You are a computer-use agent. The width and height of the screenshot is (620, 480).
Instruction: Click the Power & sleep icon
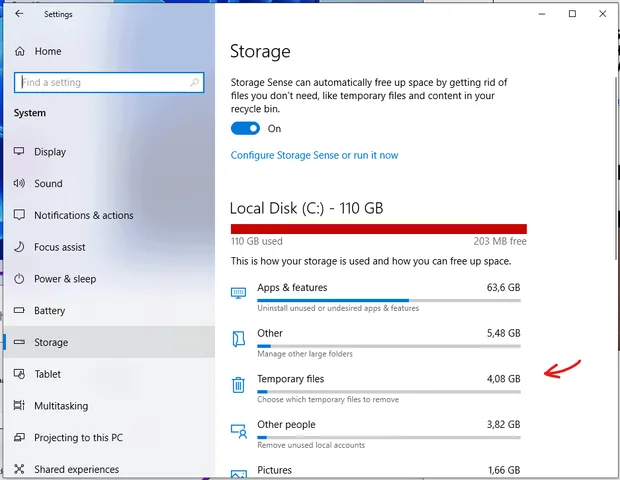point(19,279)
